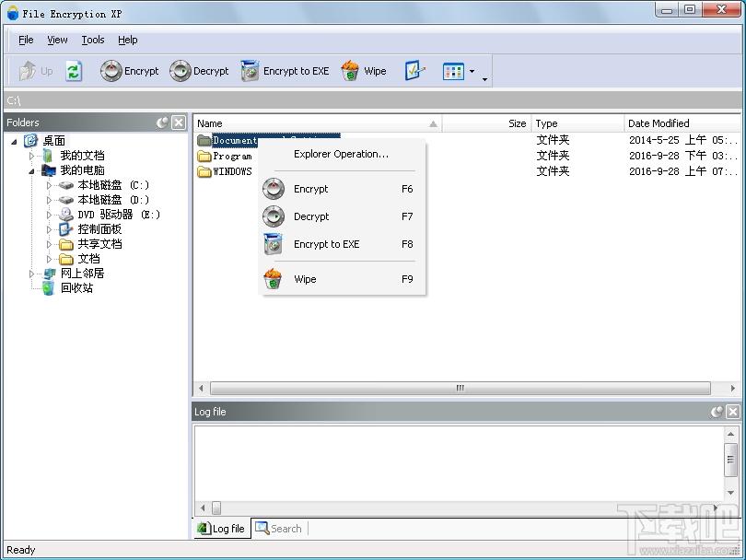Open the Tools menu
The width and height of the screenshot is (746, 560).
[93, 40]
